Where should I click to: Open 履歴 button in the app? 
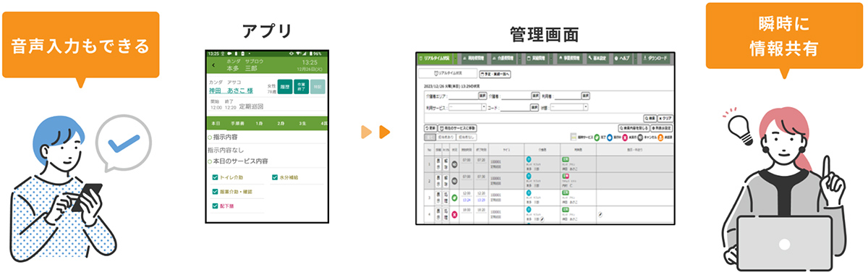click(284, 88)
